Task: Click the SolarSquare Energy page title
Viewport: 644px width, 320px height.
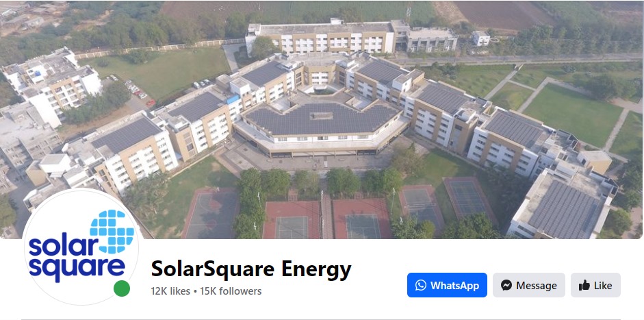Action: pyautogui.click(x=251, y=269)
